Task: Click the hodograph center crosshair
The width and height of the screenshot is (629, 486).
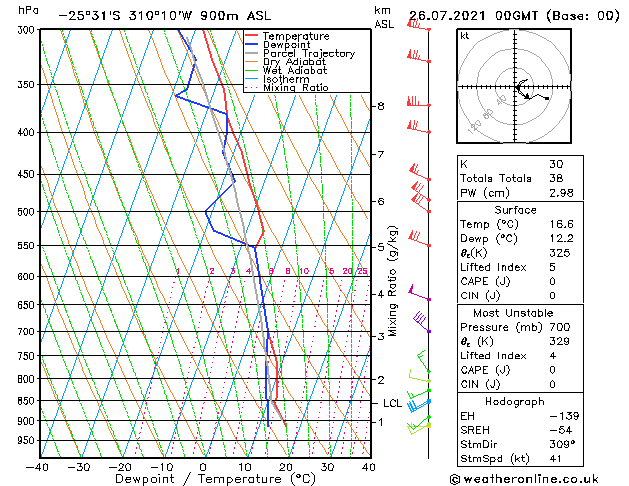Action: pos(515,87)
